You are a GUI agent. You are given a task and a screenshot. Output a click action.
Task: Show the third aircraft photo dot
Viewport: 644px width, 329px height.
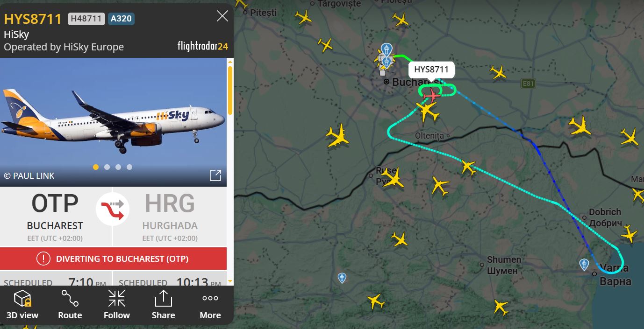pos(118,167)
